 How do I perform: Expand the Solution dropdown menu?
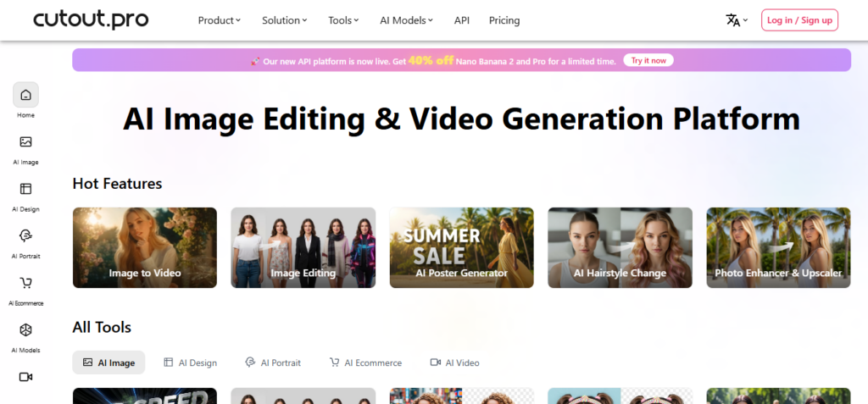[284, 20]
